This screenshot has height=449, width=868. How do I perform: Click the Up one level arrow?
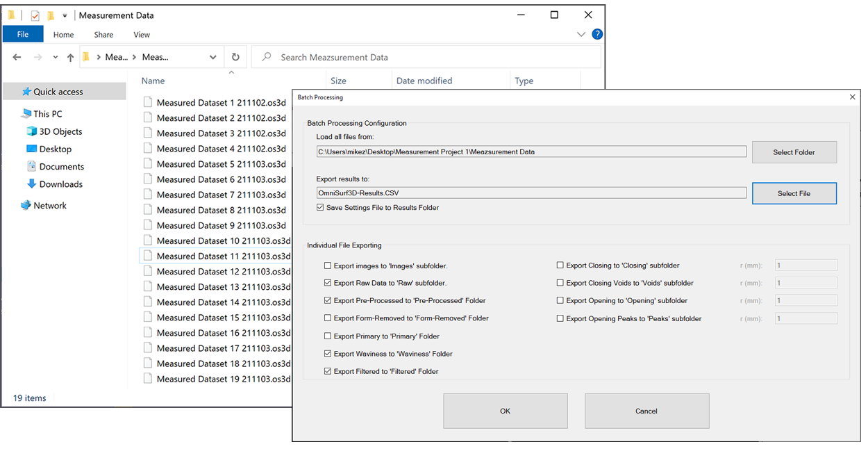tap(70, 58)
